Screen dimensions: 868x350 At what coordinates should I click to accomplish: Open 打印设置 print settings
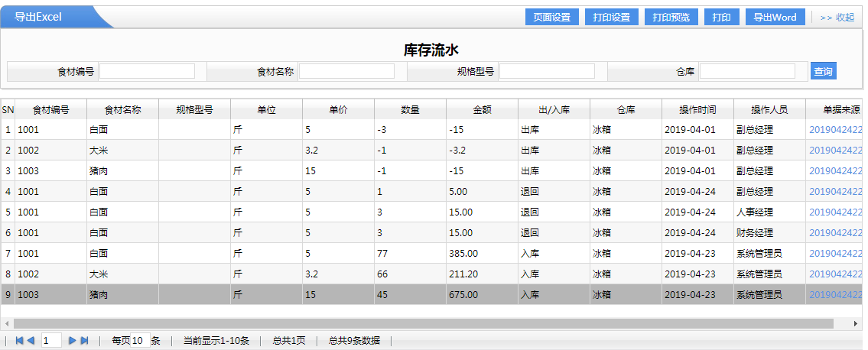click(611, 18)
